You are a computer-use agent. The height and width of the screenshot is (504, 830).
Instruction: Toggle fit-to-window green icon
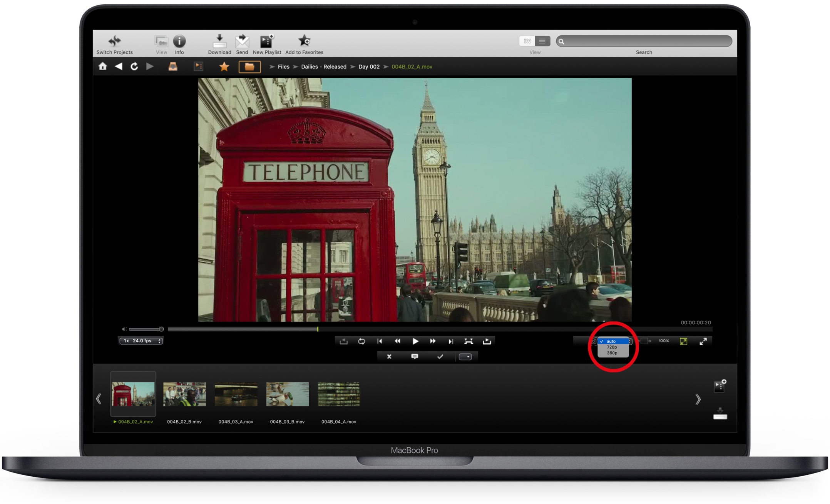[x=683, y=341]
